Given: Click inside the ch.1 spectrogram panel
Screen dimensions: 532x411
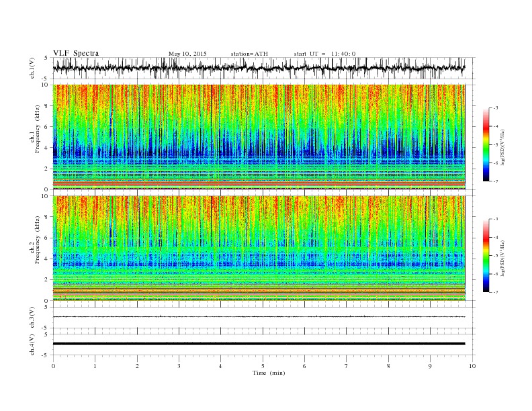Looking at the screenshot, I should tap(259, 137).
